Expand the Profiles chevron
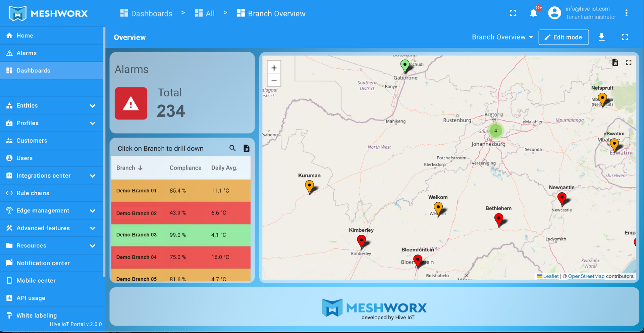This screenshot has width=644, height=333. tap(93, 123)
